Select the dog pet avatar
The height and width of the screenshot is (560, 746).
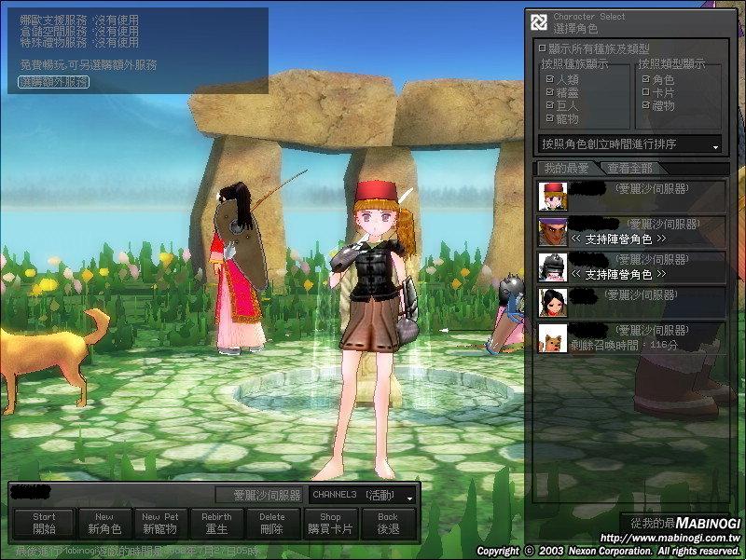(553, 337)
